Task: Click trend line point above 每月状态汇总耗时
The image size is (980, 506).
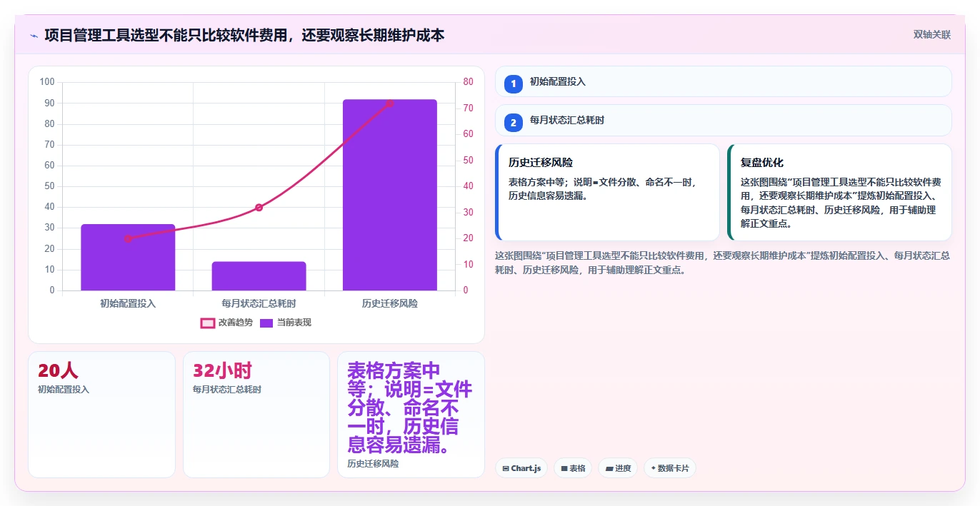Action: (x=259, y=208)
